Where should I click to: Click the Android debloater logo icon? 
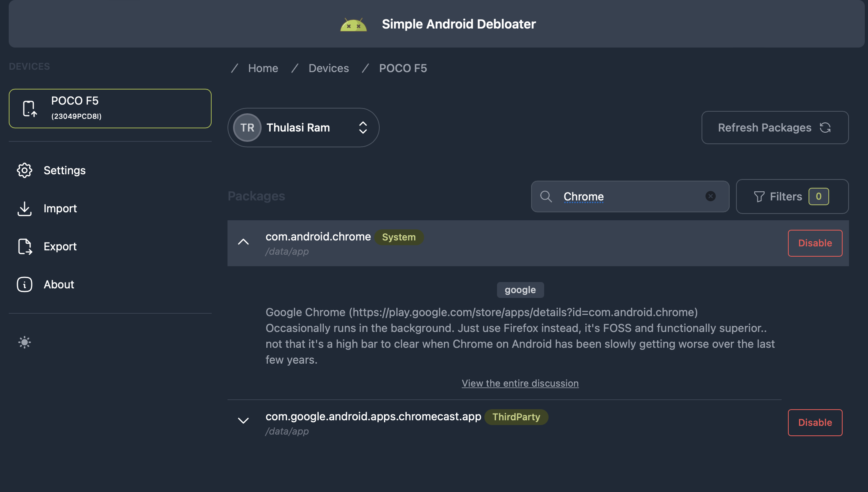pos(353,25)
